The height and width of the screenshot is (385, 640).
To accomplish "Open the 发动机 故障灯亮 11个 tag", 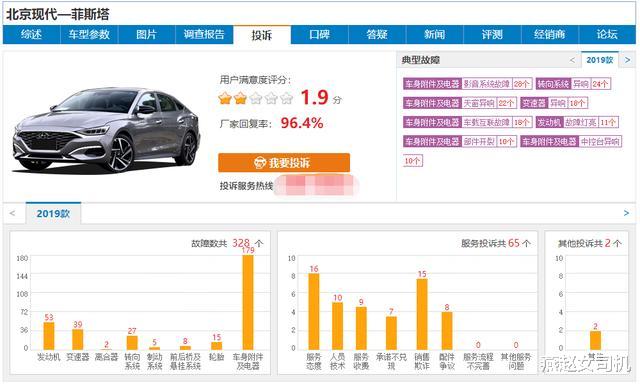I will pyautogui.click(x=577, y=122).
